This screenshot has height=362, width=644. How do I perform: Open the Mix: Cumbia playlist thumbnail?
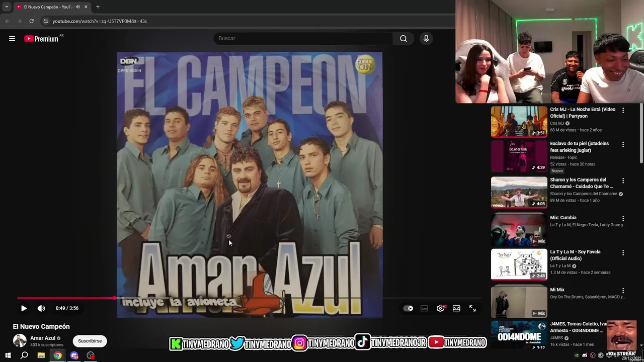[519, 230]
